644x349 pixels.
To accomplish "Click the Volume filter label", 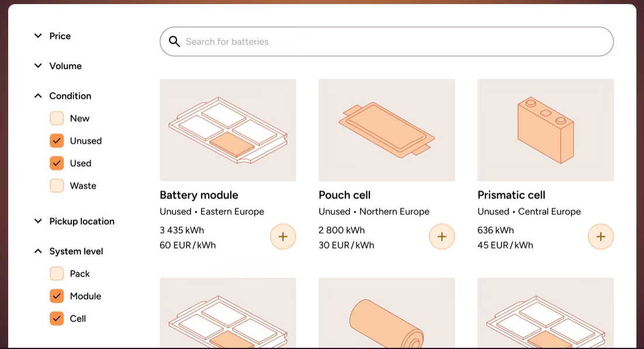I will pyautogui.click(x=65, y=66).
